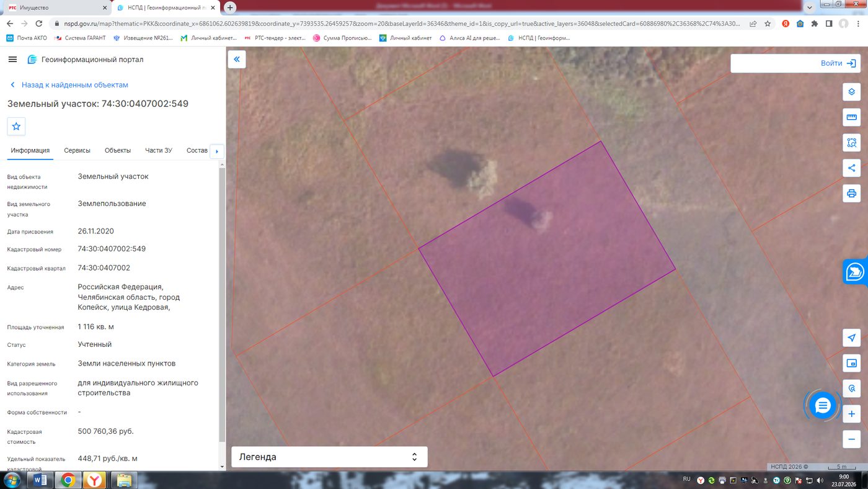
Task: Open Word from the taskbar
Action: click(40, 480)
